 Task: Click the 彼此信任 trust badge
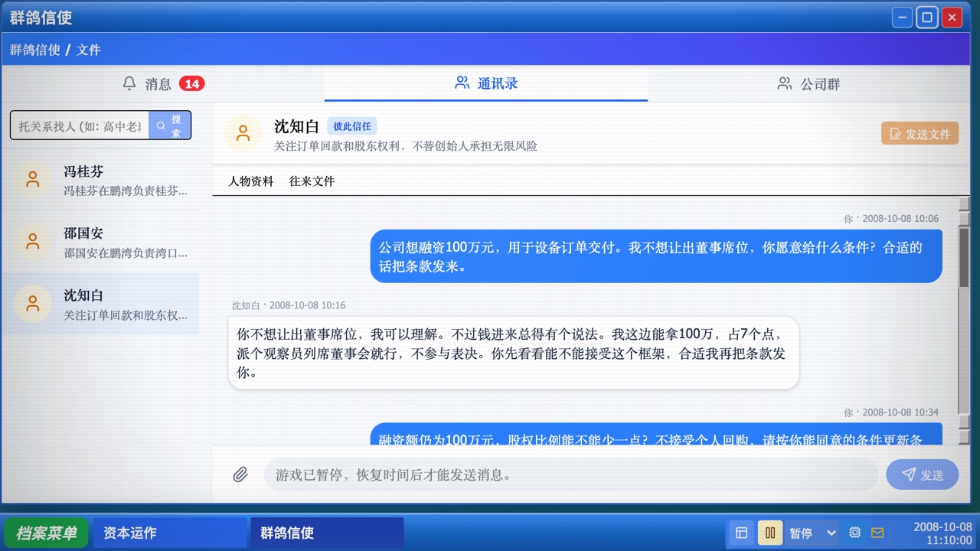coord(352,126)
